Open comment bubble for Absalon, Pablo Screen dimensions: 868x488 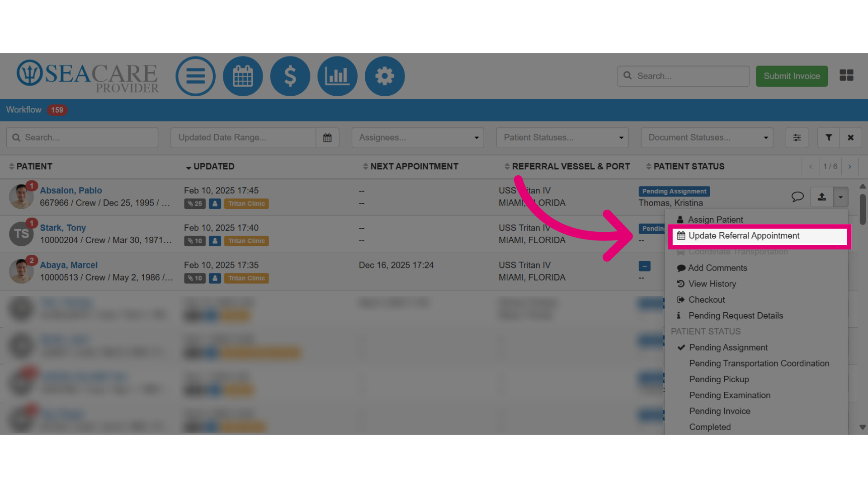pyautogui.click(x=797, y=197)
